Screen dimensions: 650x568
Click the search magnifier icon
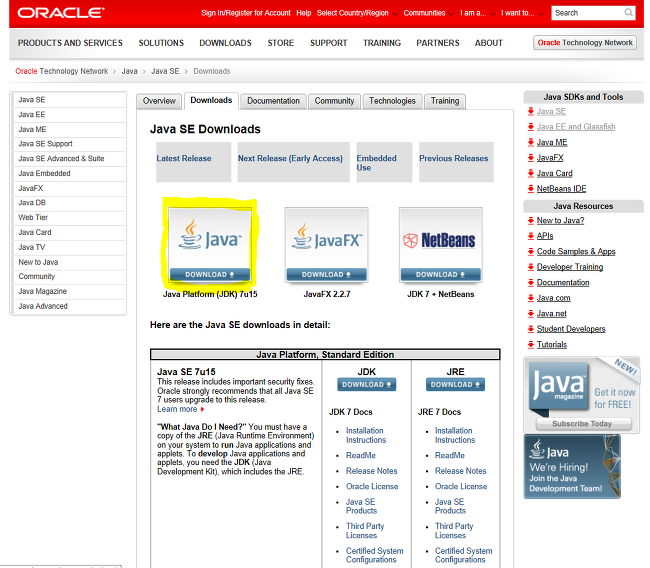click(x=628, y=12)
